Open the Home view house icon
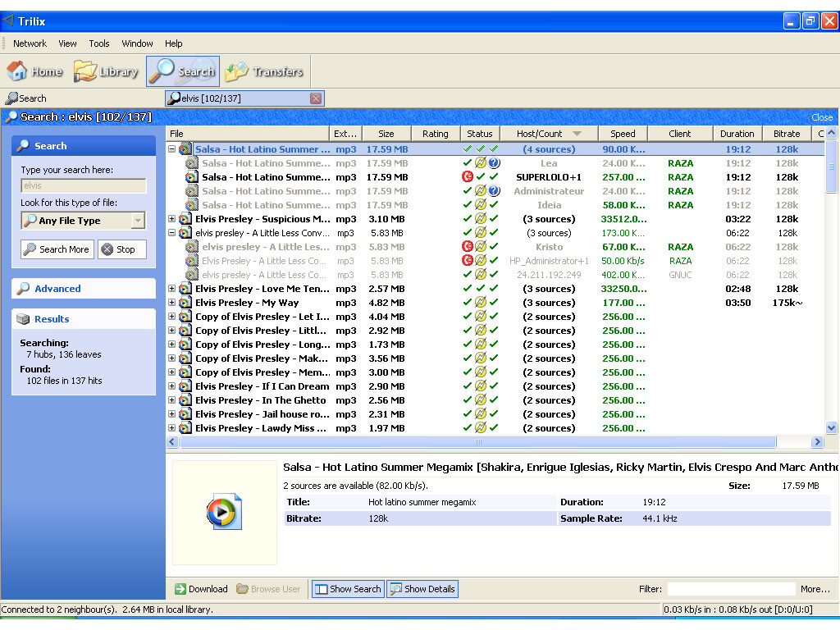Screen dimensions: 840x630 pos(16,71)
